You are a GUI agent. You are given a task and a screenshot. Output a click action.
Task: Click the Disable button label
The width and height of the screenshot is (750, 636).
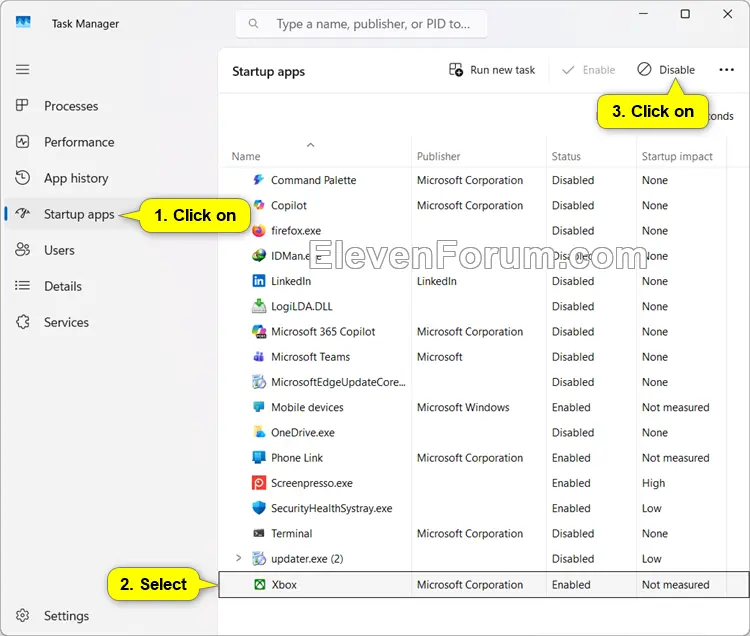click(x=677, y=70)
